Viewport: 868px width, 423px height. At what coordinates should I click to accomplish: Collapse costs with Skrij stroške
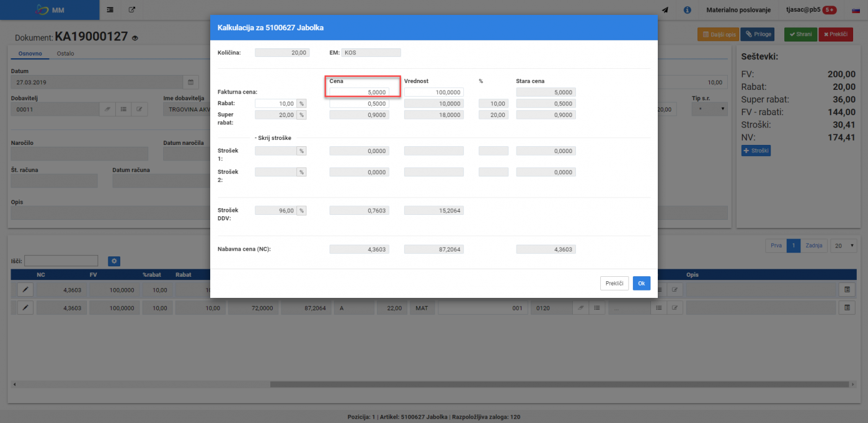click(273, 137)
